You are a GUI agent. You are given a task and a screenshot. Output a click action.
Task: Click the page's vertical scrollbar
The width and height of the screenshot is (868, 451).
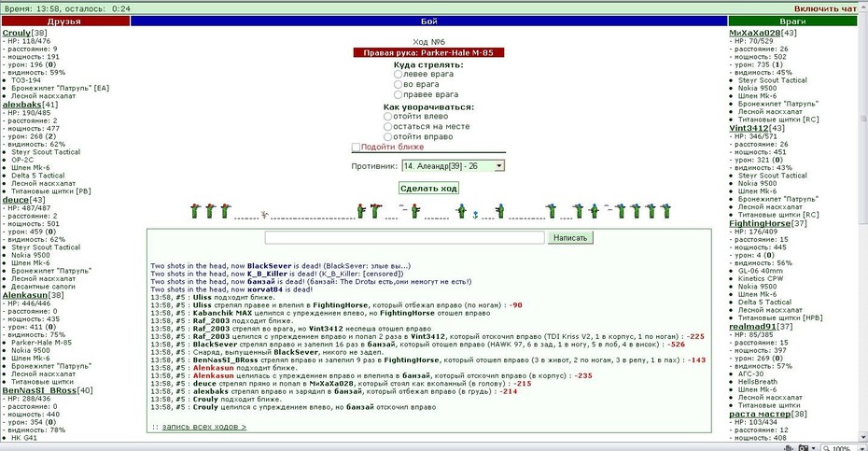[x=863, y=221]
